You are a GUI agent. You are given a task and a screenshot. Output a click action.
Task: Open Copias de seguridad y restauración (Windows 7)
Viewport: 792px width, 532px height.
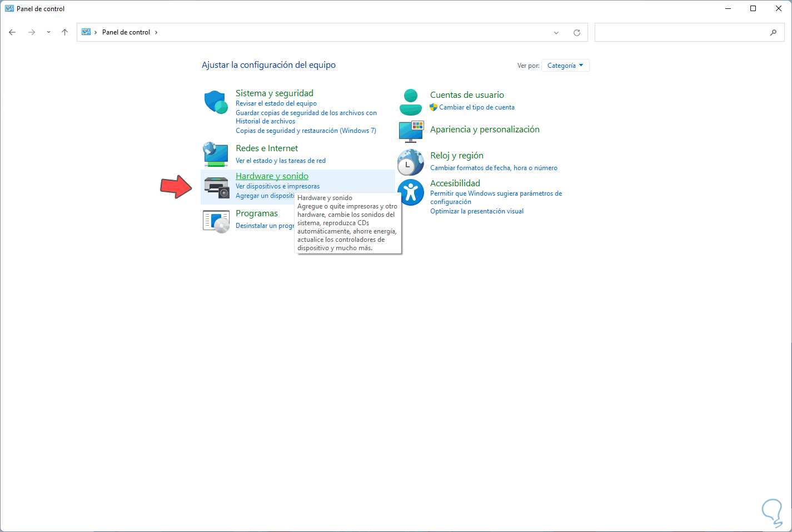pos(306,131)
